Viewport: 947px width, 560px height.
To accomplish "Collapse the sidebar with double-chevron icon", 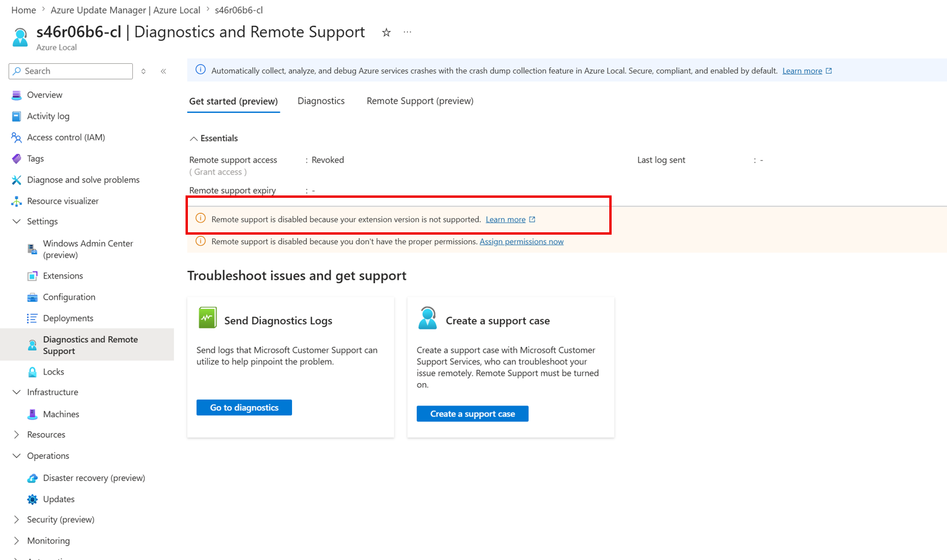I will 163,71.
